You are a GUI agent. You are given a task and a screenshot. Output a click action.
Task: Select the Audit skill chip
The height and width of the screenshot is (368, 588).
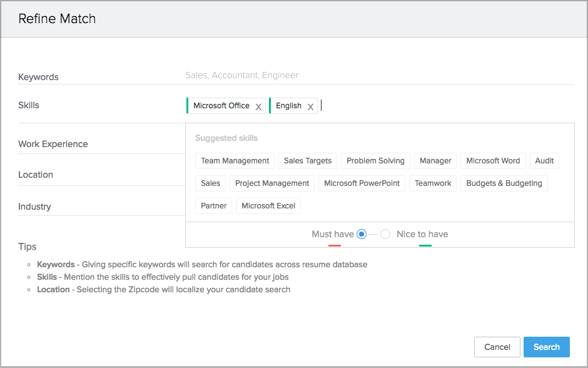[x=544, y=161]
